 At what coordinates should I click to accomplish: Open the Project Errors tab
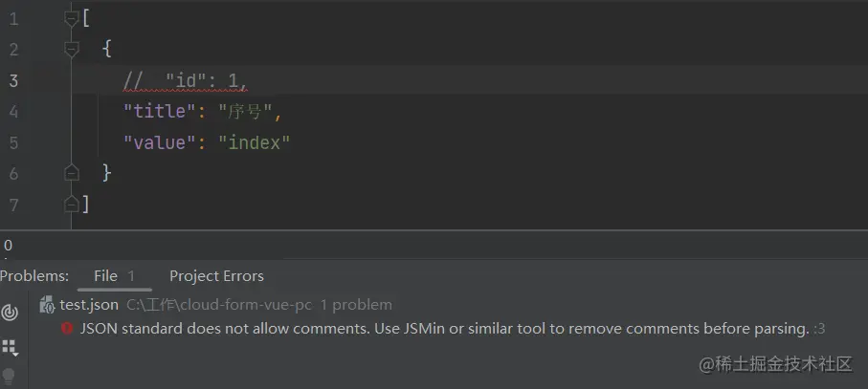[x=216, y=275]
